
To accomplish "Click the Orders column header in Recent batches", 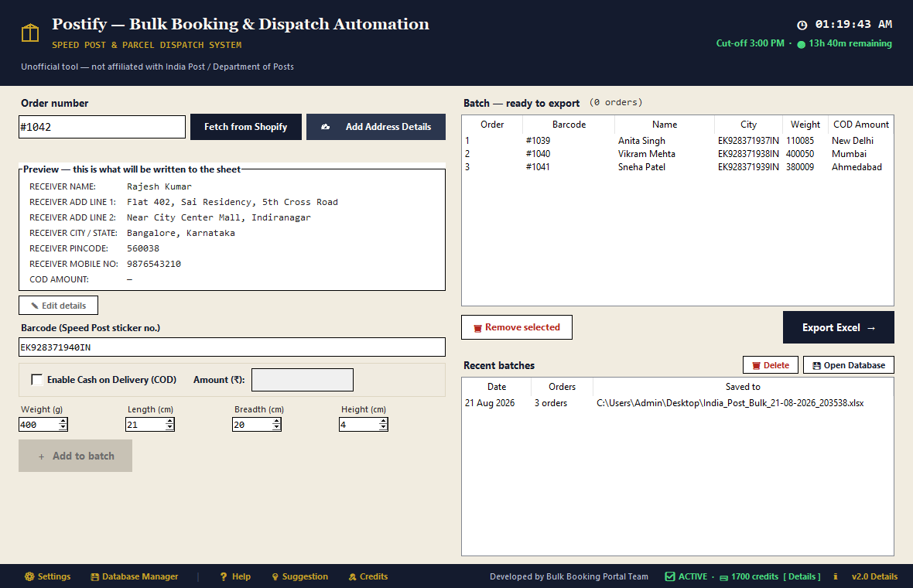I will point(562,387).
